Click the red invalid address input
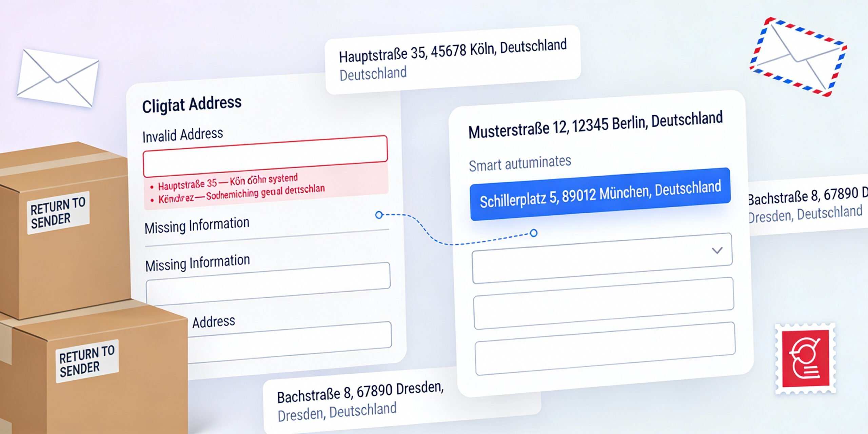Screen dimensions: 868x434 (264, 156)
